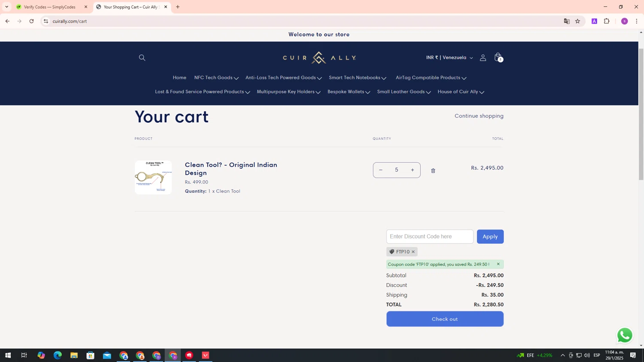Open Clean Tool Original Indian Design product link
The image size is (644, 362).
click(231, 169)
